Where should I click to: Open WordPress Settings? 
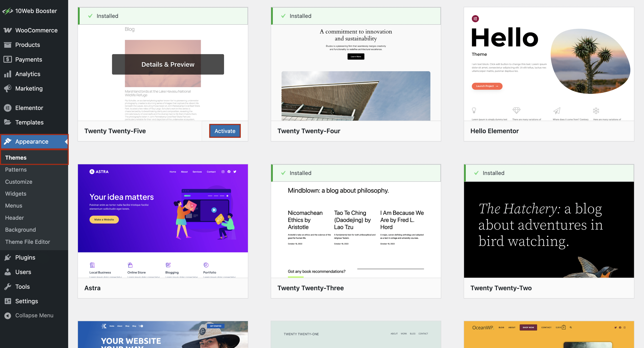(26, 301)
